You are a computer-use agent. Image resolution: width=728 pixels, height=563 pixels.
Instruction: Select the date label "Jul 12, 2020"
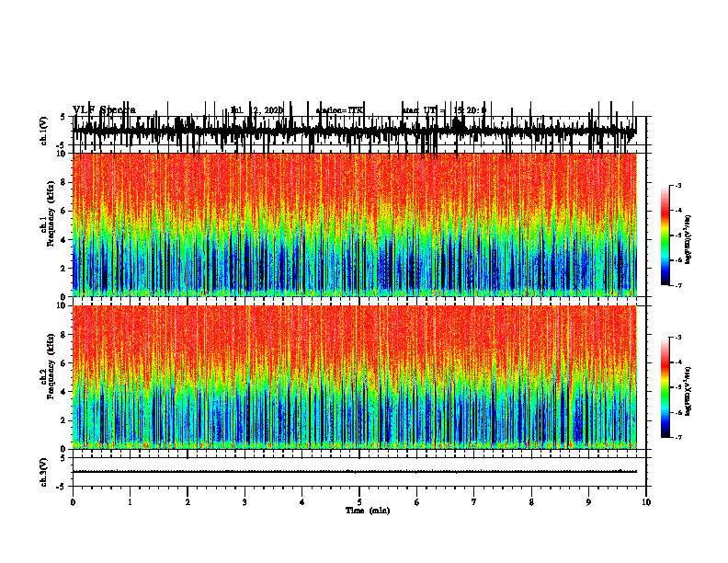[x=256, y=110]
